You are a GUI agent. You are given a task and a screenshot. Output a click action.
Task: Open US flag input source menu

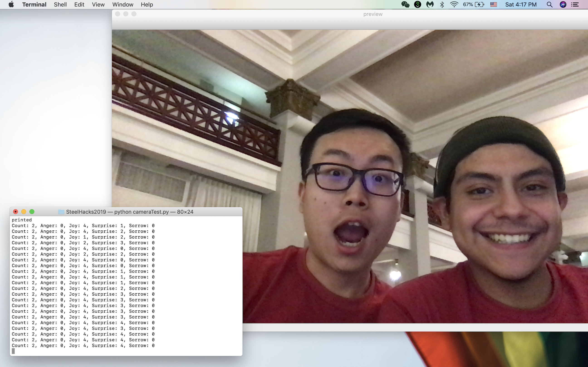493,4
